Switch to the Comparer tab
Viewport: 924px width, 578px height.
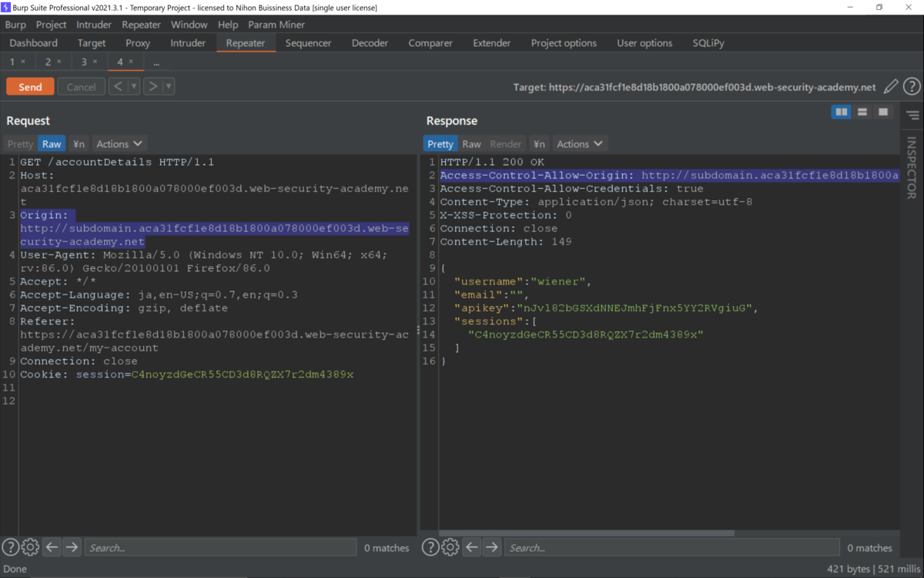430,43
